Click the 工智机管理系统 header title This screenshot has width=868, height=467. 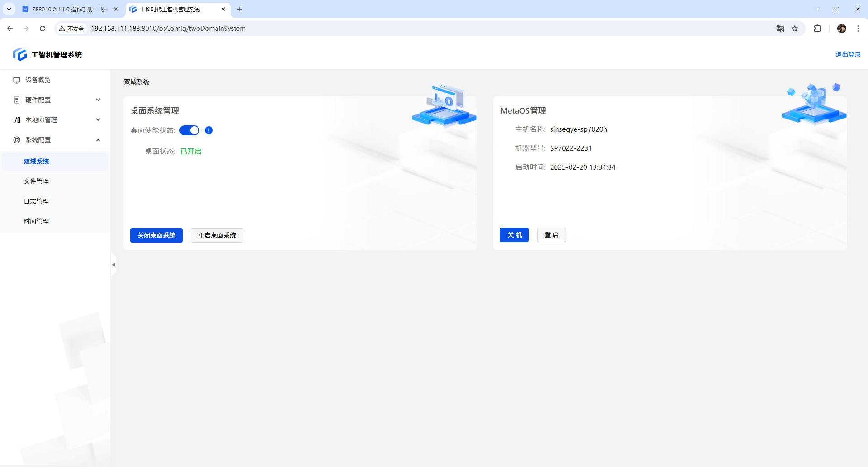57,55
